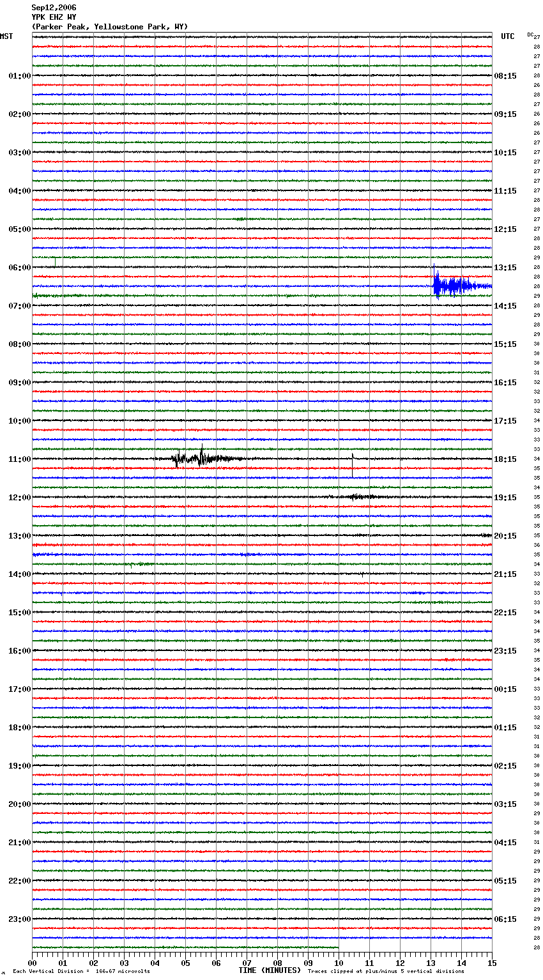Select the 03:00 MST row label

pyautogui.click(x=20, y=153)
